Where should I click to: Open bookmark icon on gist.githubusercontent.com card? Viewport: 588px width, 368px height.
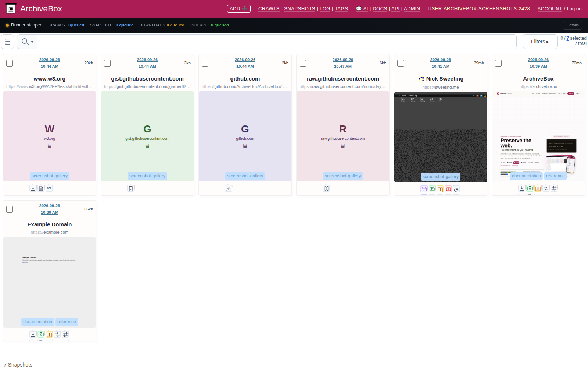pos(131,188)
